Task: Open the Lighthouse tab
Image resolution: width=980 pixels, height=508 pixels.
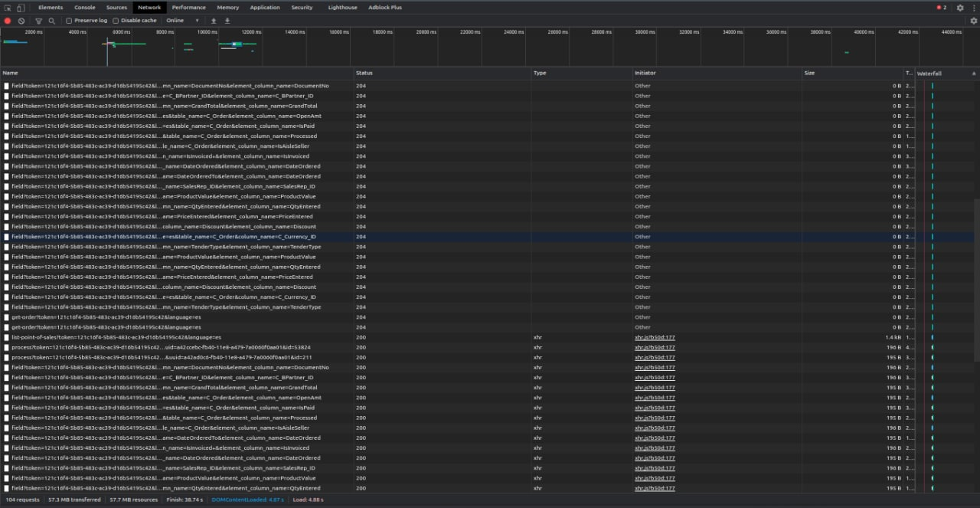Action: [x=342, y=8]
